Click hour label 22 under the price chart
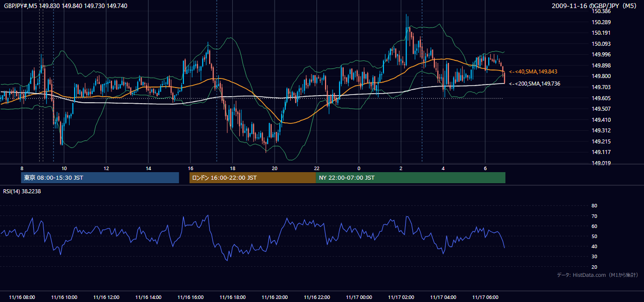The width and height of the screenshot is (644, 302). click(316, 168)
